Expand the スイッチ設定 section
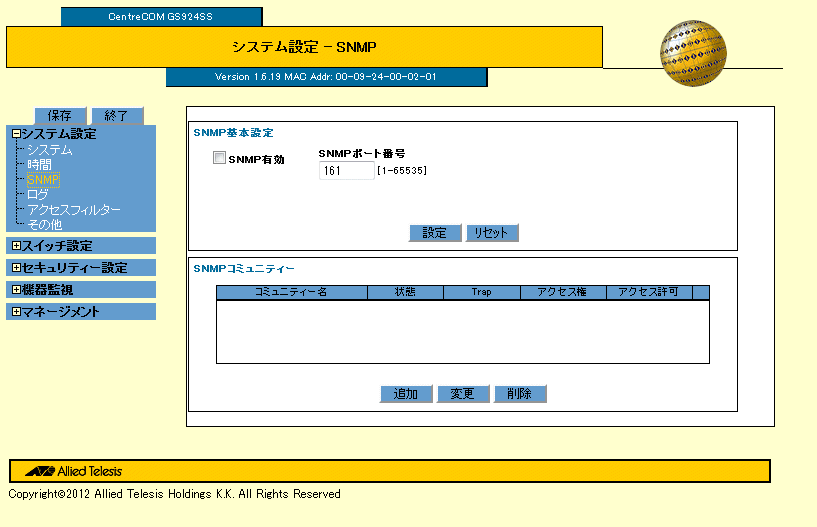 [16, 246]
